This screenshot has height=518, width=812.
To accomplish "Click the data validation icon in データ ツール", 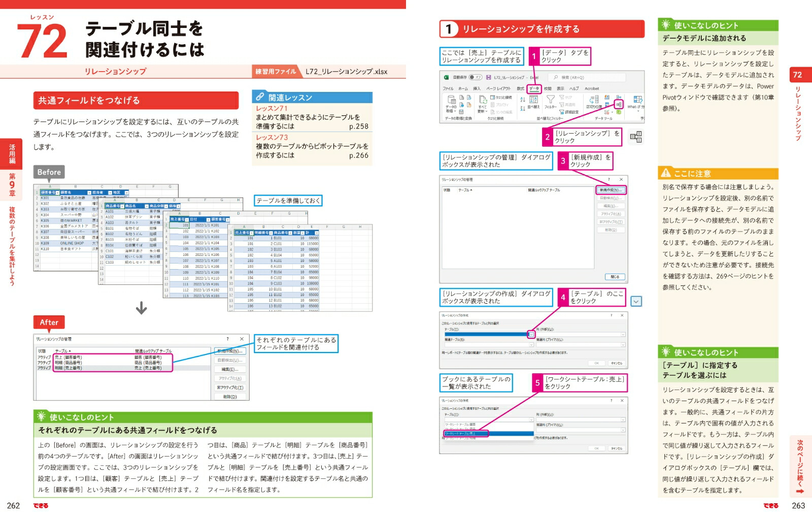I will point(606,112).
